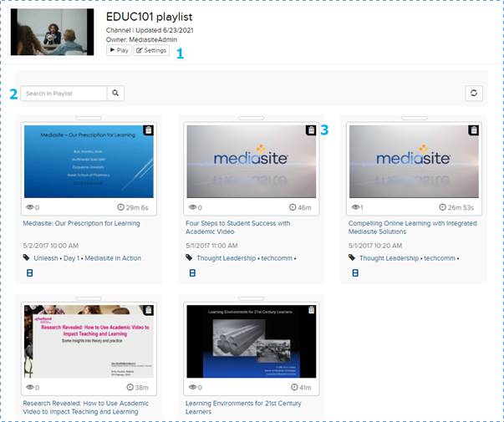Grab drag handle above Learning Environments card
This screenshot has height=422, width=504.
[x=251, y=298]
